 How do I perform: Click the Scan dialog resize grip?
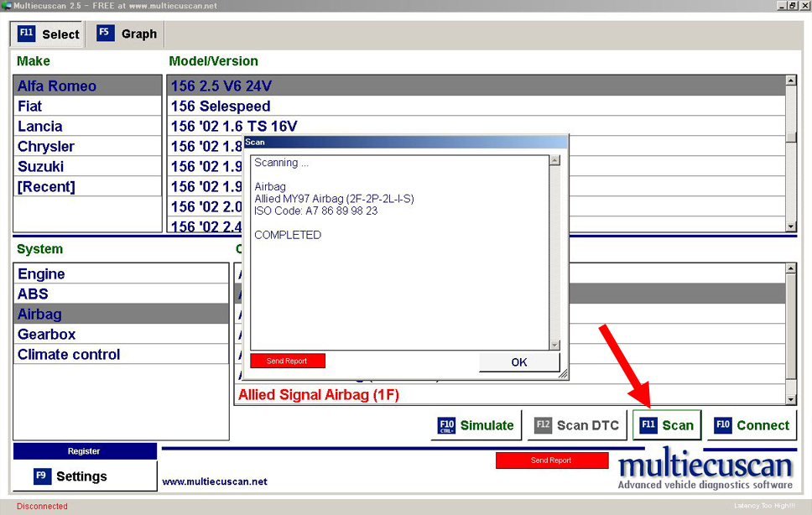(x=564, y=374)
